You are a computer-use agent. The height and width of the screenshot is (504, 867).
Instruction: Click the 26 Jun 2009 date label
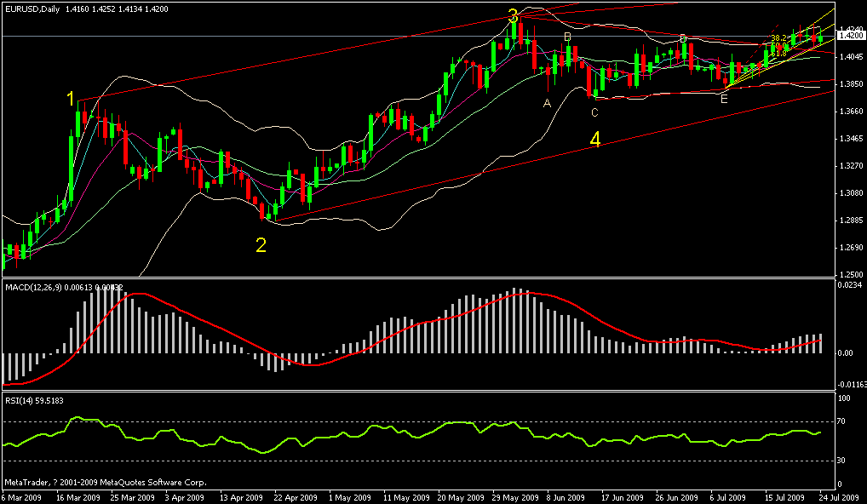(677, 497)
